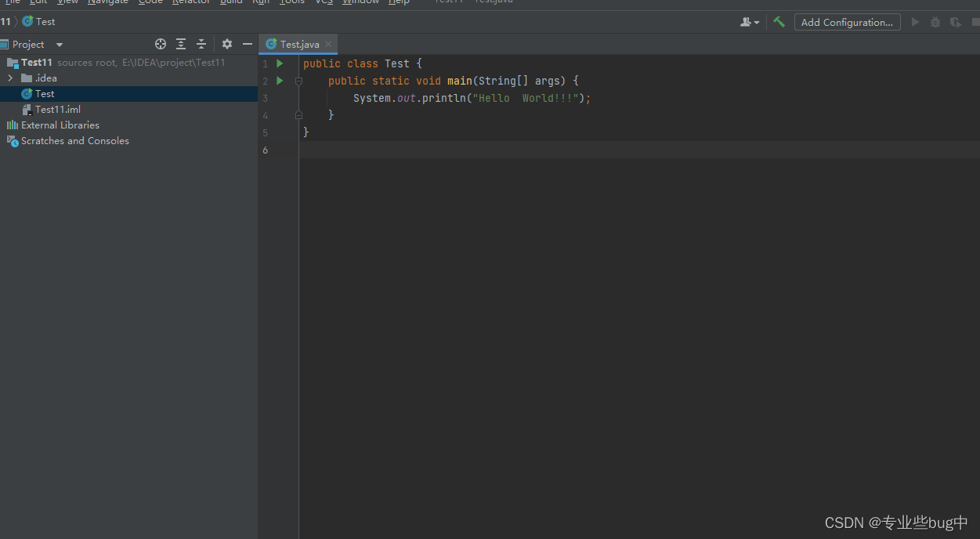This screenshot has width=980, height=539.
Task: Click Add Configuration... button
Action: [847, 22]
